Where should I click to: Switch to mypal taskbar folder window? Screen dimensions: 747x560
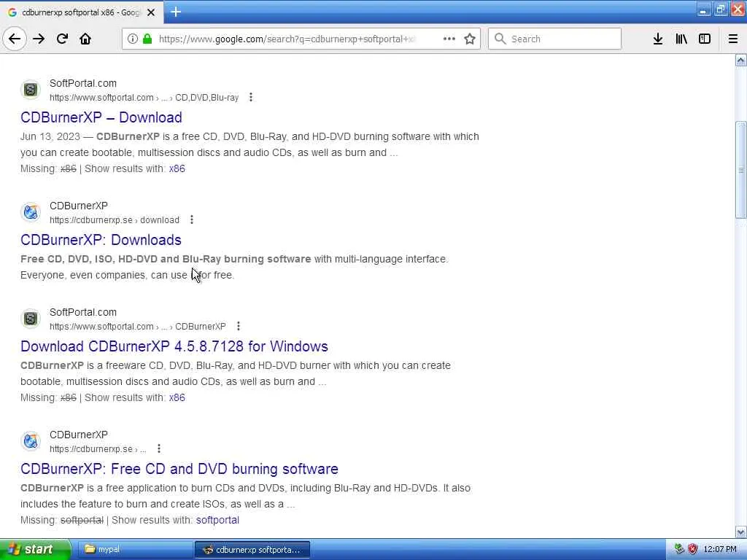click(x=134, y=550)
